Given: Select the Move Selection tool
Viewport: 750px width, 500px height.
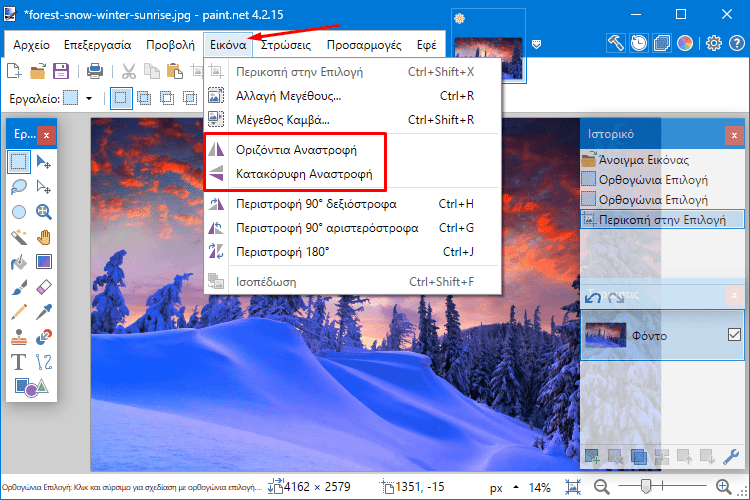Looking at the screenshot, I should pos(44,187).
